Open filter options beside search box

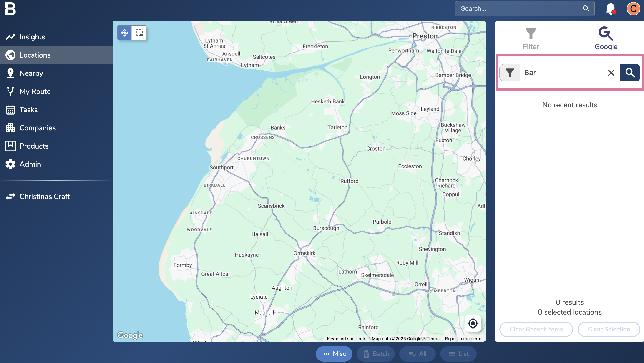point(510,73)
